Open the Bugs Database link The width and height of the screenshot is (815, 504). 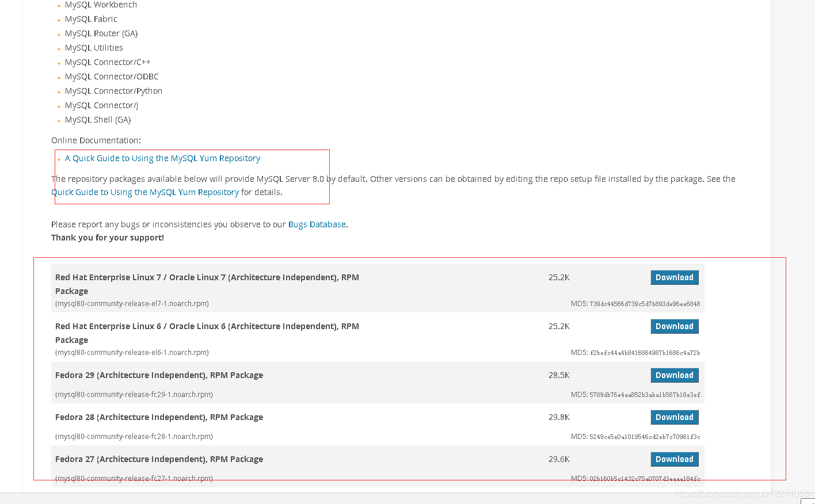click(317, 224)
